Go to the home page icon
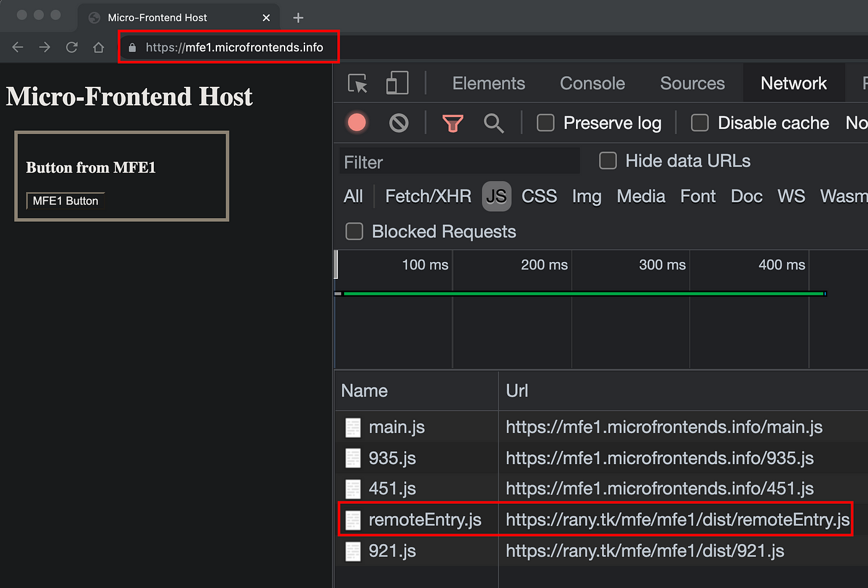 point(99,47)
